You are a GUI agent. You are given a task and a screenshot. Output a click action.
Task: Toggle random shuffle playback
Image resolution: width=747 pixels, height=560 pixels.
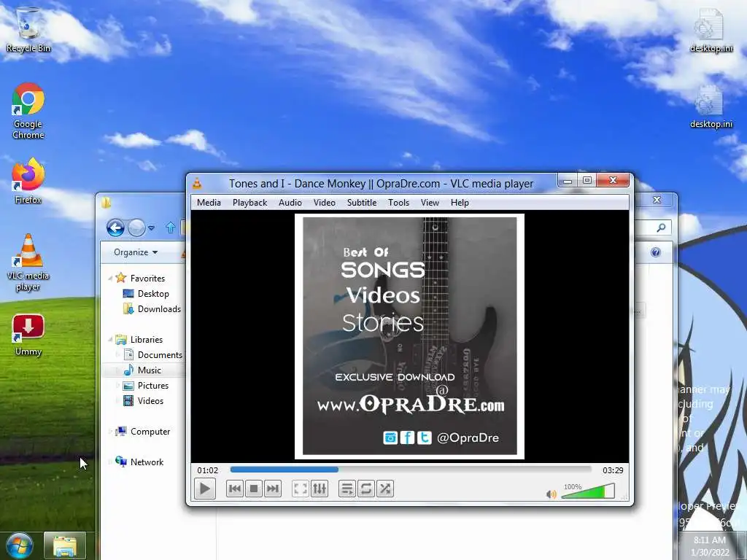pos(385,489)
